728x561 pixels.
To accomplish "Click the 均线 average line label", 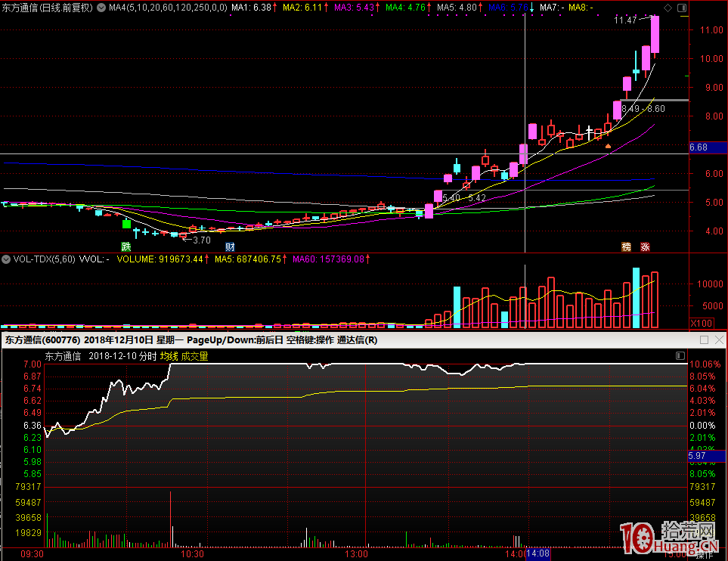I will coord(169,356).
